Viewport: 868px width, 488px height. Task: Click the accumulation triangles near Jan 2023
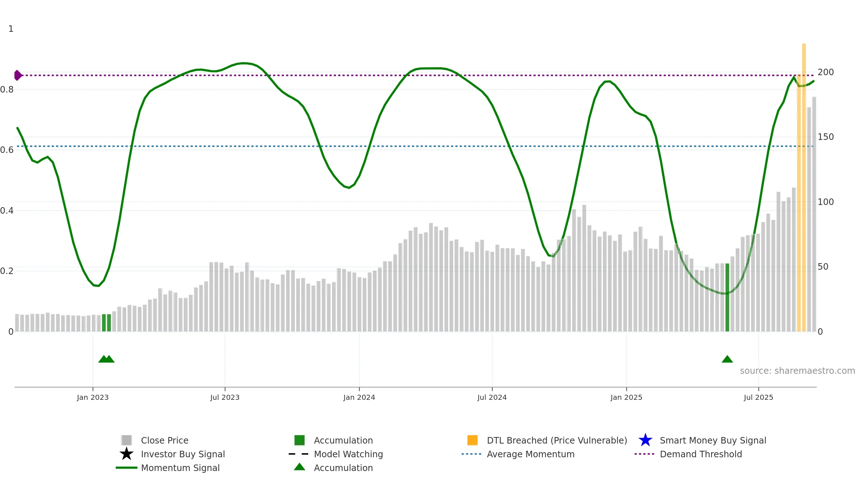coord(106,359)
